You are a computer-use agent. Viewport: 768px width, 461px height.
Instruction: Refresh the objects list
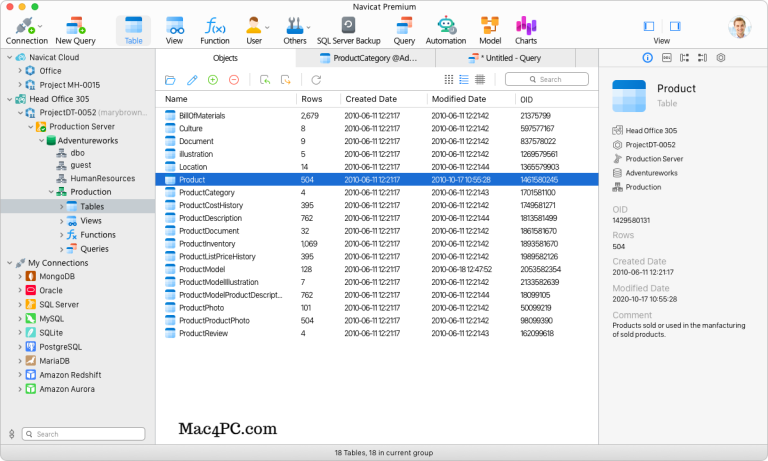tap(316, 79)
